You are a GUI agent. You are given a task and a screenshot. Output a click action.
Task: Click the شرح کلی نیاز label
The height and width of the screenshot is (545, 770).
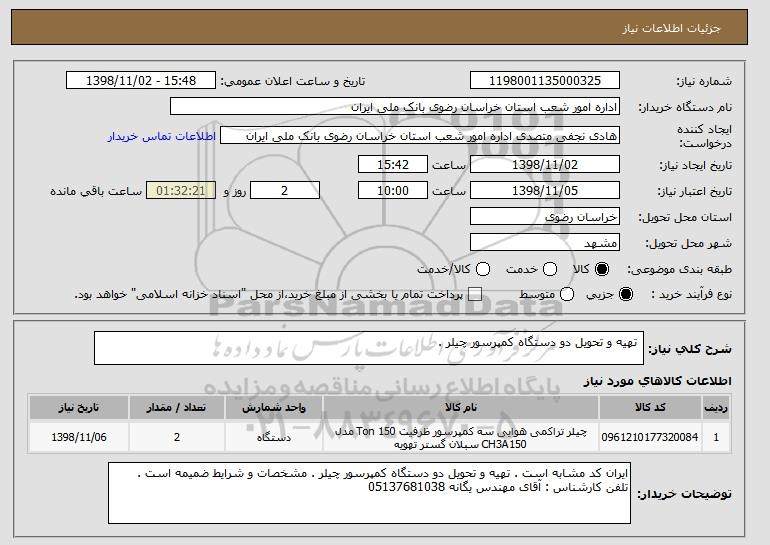690,349
